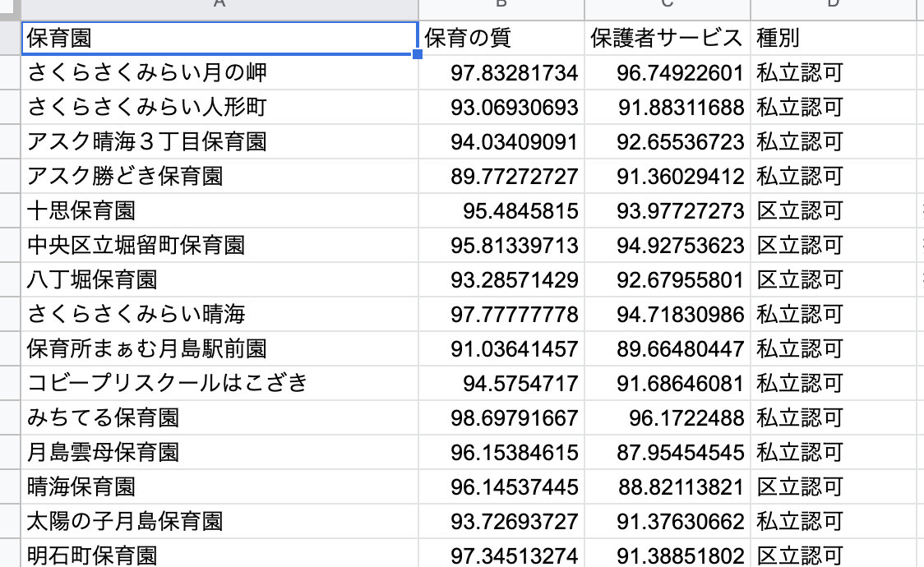
Task: Select value 91.68646081
Action: (x=667, y=383)
